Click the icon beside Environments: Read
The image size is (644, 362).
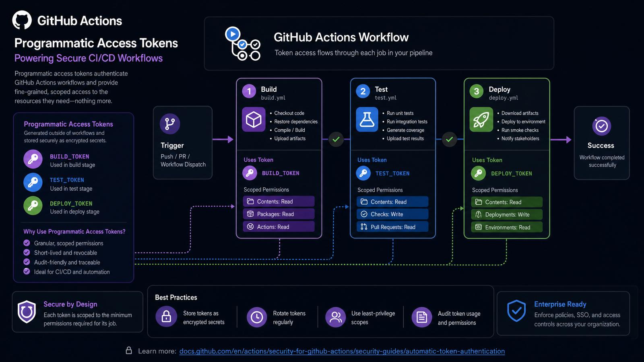click(479, 227)
